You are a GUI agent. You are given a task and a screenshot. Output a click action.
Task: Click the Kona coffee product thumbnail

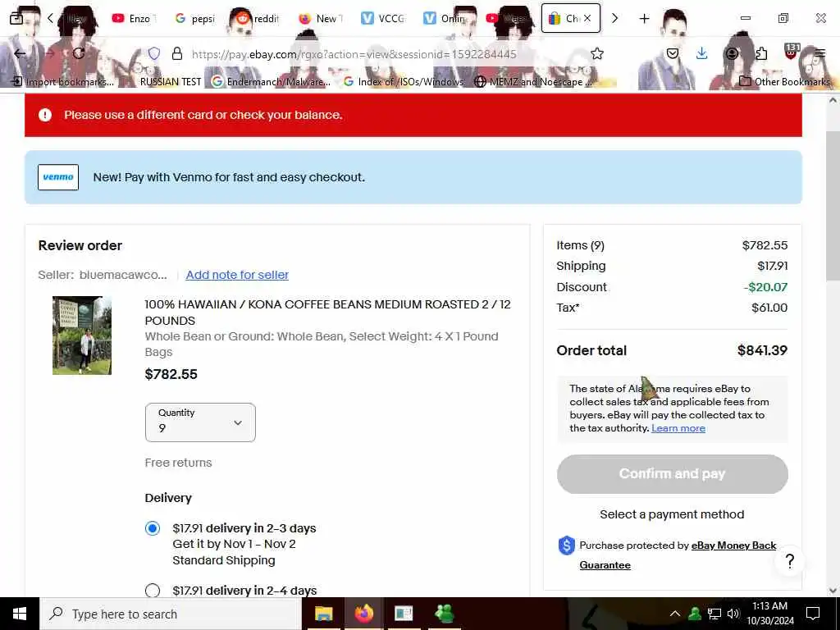pyautogui.click(x=82, y=336)
